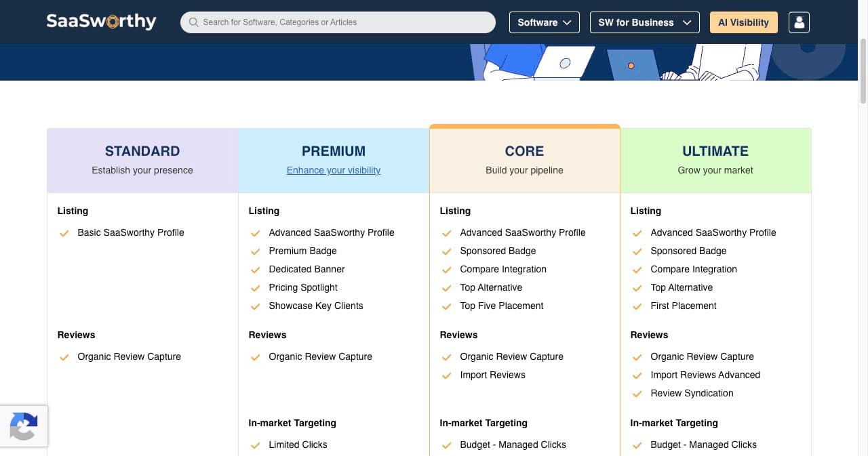
Task: Open the user profile icon
Action: click(799, 22)
